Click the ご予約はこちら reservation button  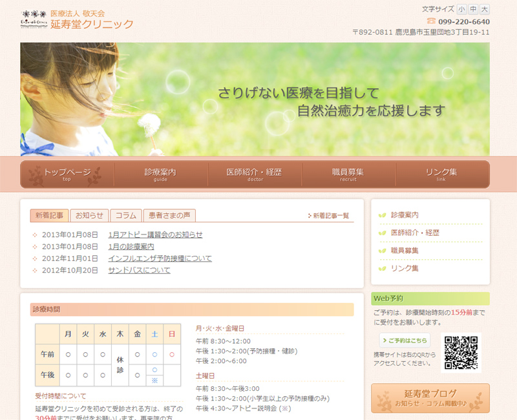coord(405,341)
